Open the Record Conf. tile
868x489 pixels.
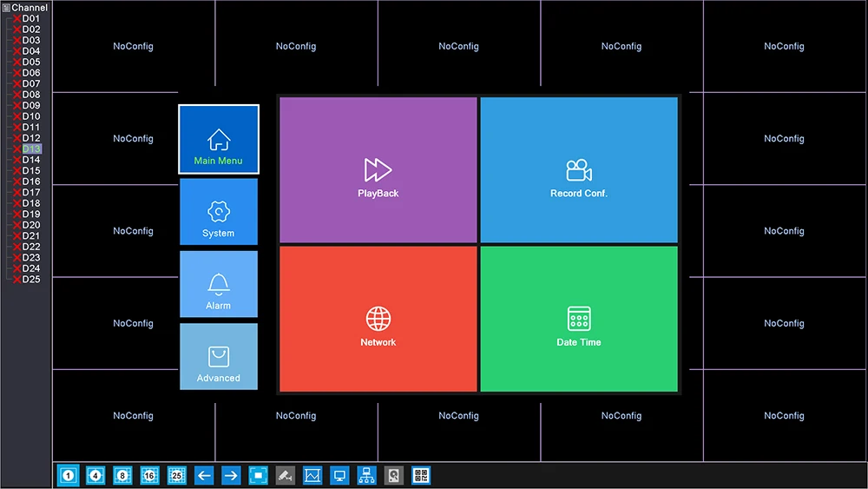point(579,170)
